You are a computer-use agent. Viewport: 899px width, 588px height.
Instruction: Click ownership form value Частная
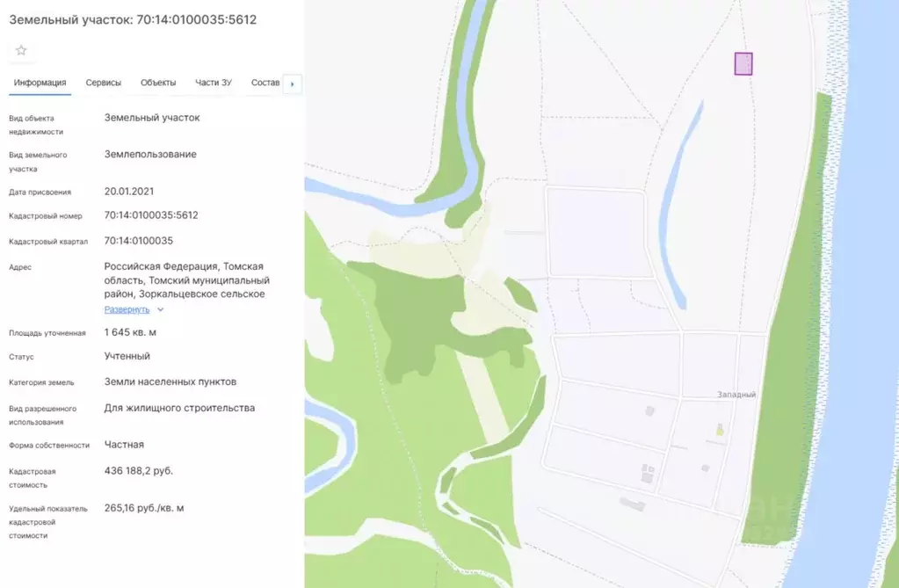click(x=124, y=445)
